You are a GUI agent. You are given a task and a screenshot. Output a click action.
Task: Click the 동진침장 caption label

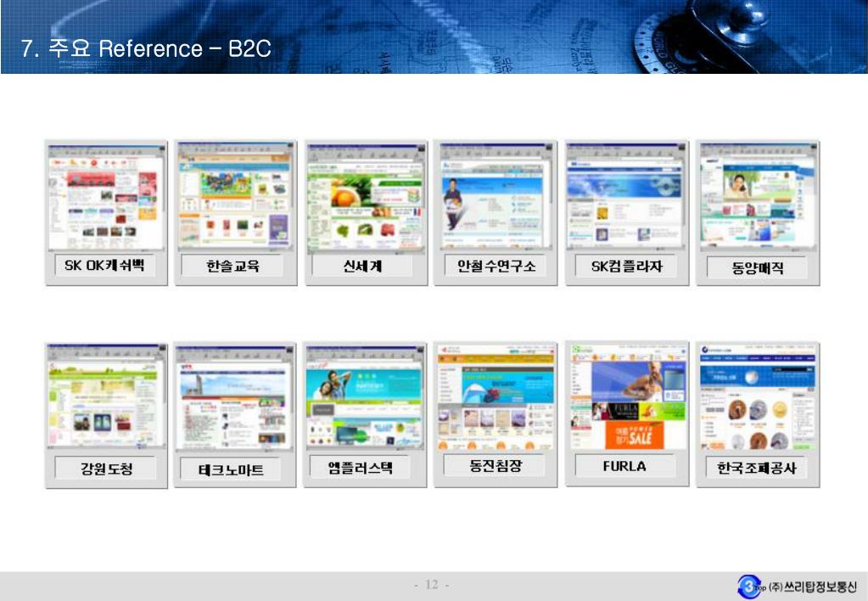pos(496,465)
